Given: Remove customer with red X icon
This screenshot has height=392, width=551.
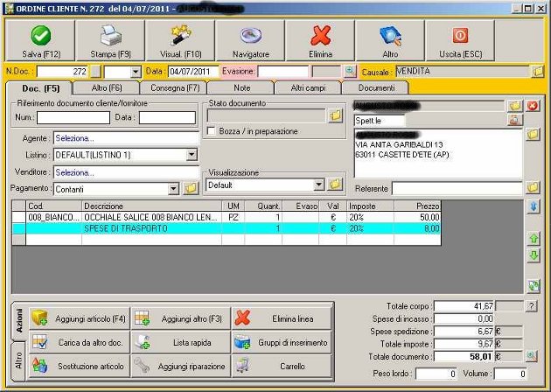Looking at the screenshot, I should click(533, 106).
